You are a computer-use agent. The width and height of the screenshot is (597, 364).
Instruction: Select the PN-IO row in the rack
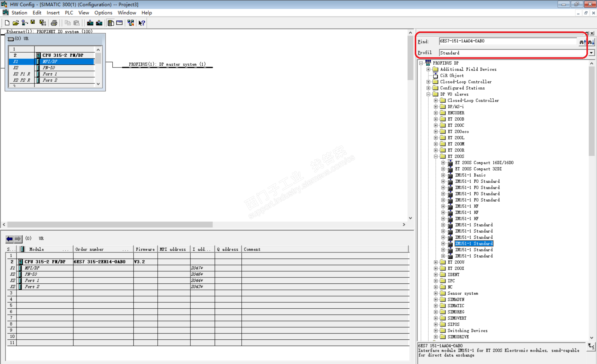[52, 68]
